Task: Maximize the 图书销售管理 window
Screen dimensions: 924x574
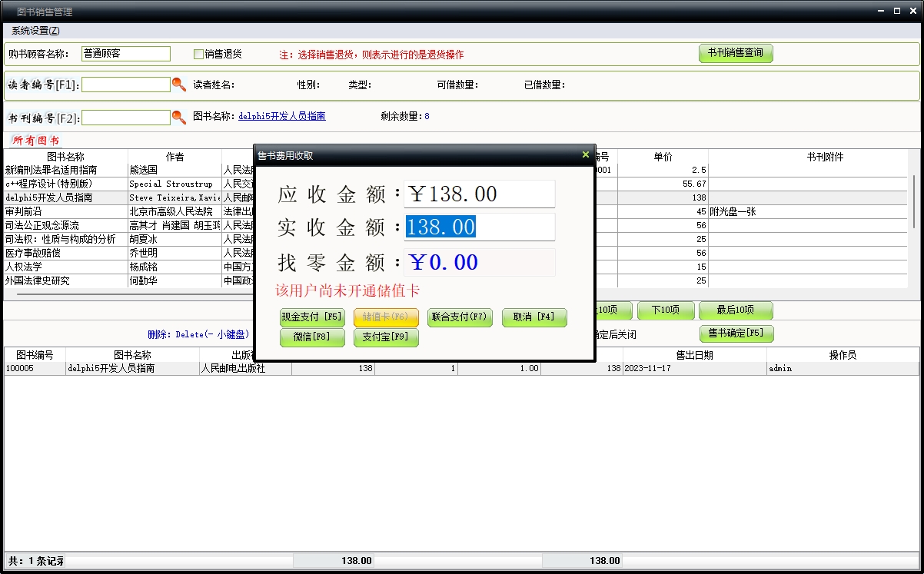Action: 896,12
